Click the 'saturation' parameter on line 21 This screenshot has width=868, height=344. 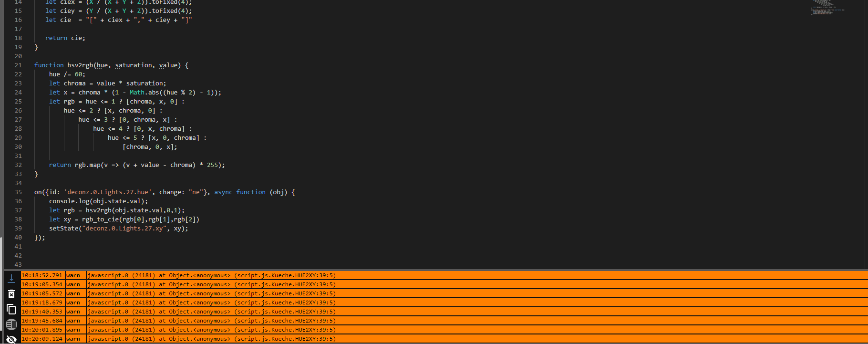134,65
